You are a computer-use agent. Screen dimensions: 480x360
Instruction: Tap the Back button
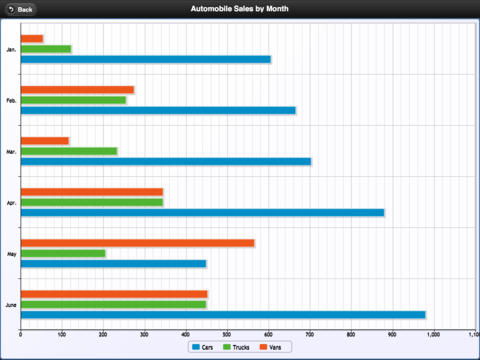click(x=21, y=9)
